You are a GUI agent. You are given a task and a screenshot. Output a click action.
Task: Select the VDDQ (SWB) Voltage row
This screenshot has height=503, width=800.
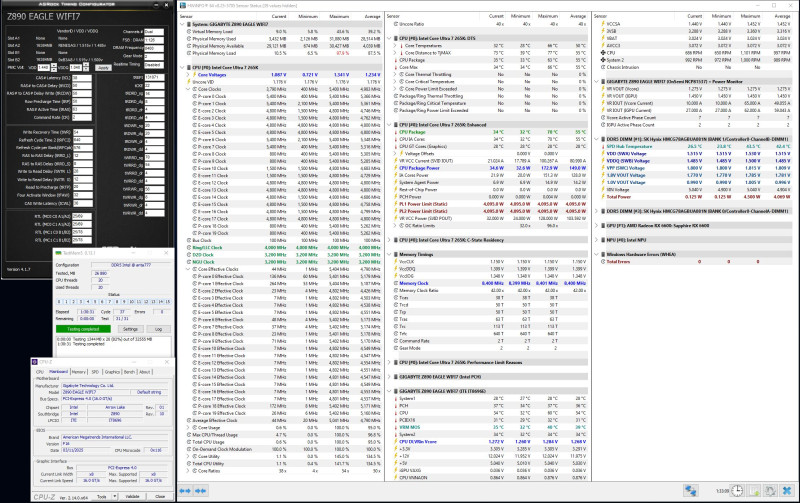[694, 161]
